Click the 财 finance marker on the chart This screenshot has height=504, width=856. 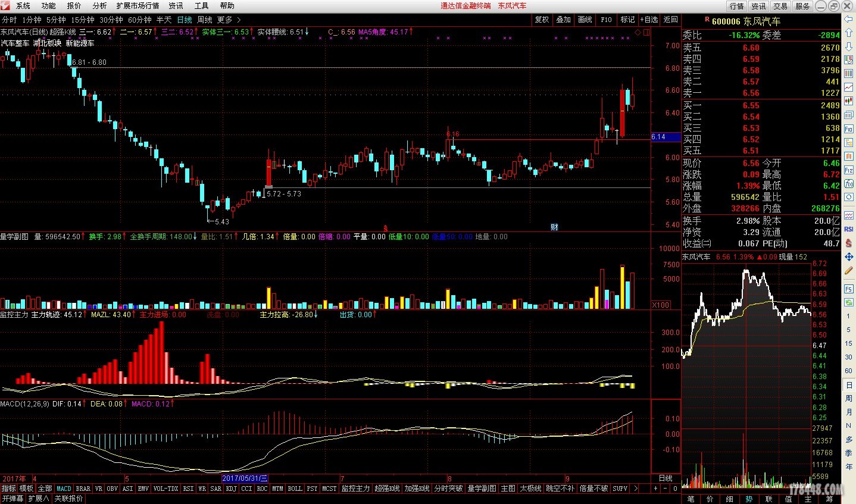click(554, 227)
